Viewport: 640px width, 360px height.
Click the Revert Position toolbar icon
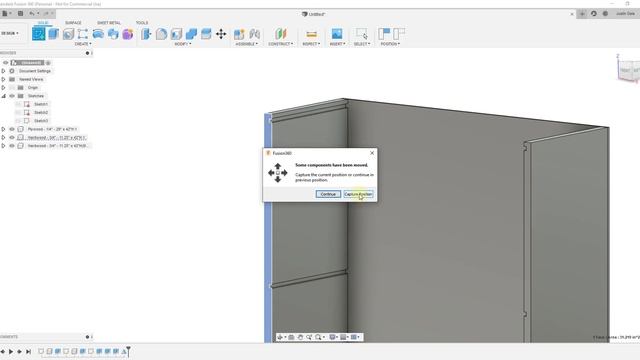(399, 34)
